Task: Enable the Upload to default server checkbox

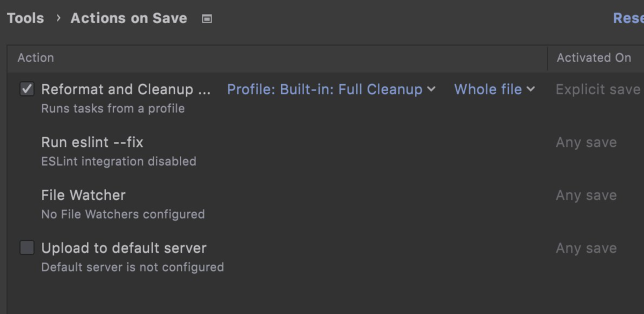Action: 27,248
